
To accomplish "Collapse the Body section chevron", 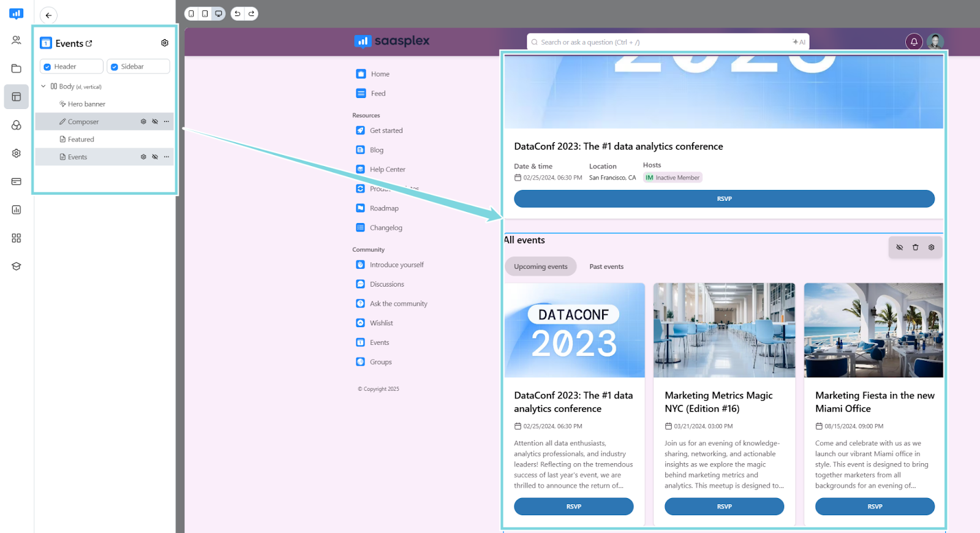I will [43, 86].
